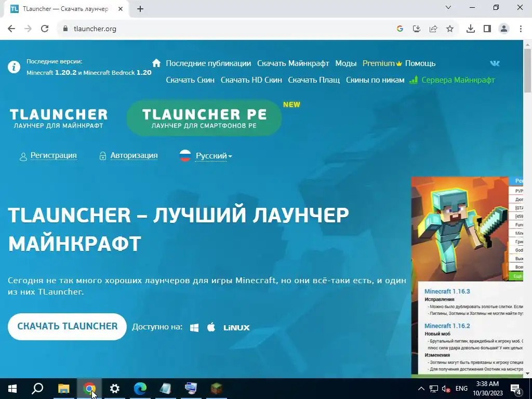This screenshot has width=532, height=399.
Task: Open VK social icon
Action: click(x=495, y=63)
